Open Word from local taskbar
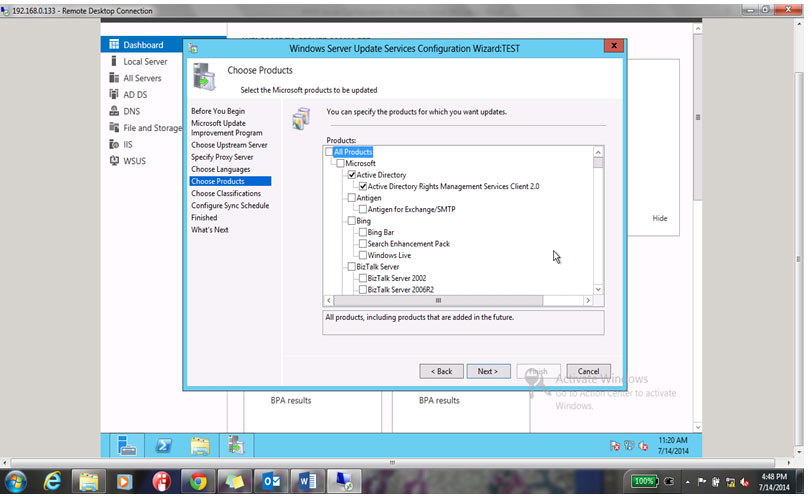The image size is (810, 496). click(307, 482)
